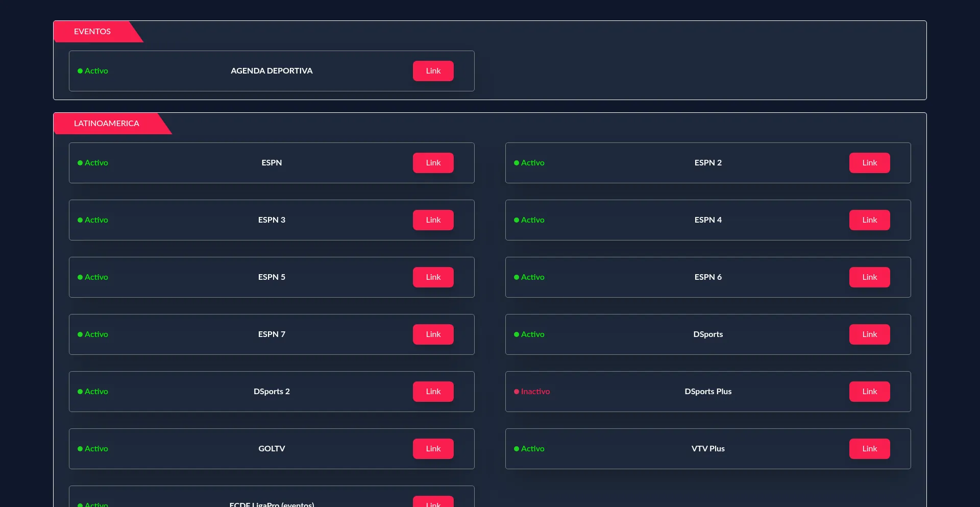The height and width of the screenshot is (507, 980).
Task: Click the DSports 2 Link button
Action: coord(433,392)
